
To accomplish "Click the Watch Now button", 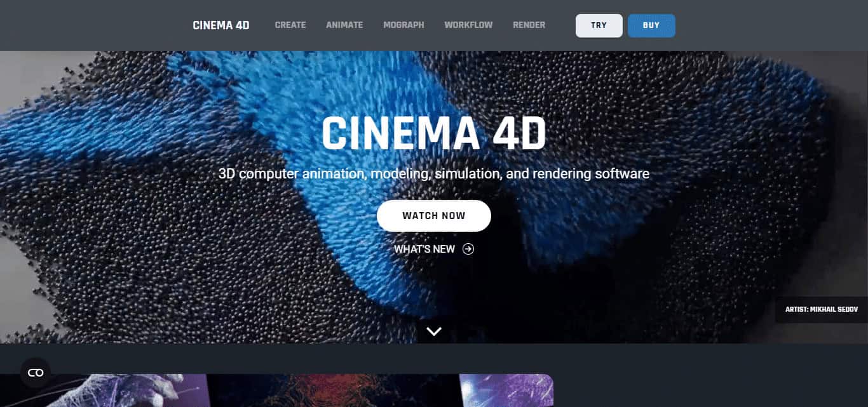I will tap(434, 216).
